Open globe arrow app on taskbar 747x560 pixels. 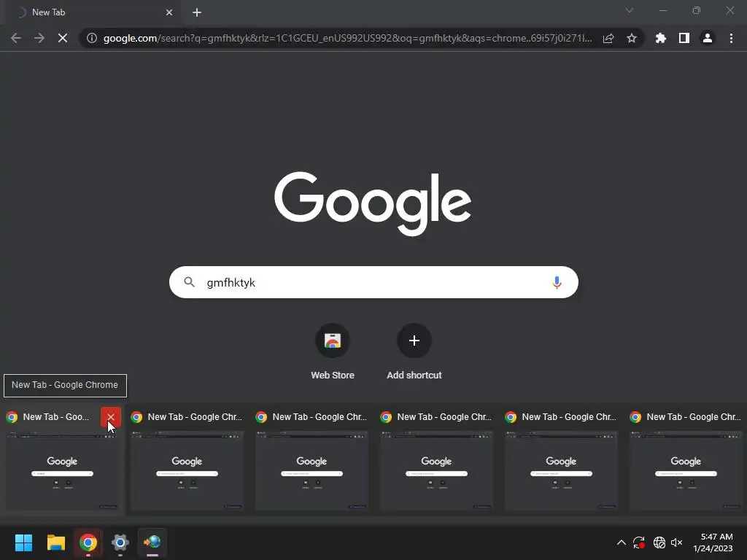coord(152,542)
